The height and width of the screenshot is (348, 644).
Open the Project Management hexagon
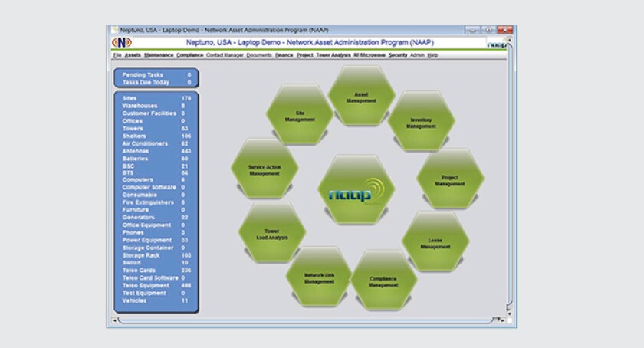pyautogui.click(x=450, y=179)
